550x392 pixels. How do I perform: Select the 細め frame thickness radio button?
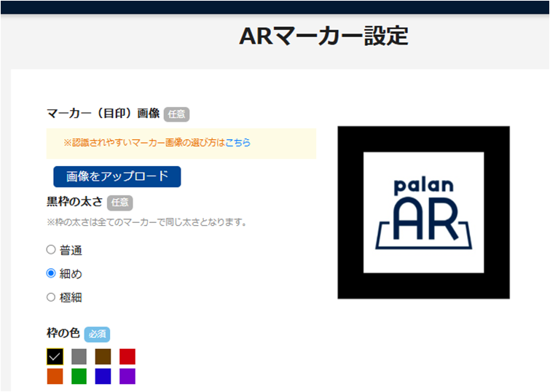(x=51, y=273)
